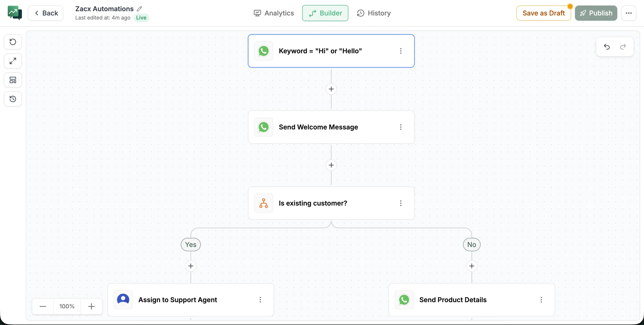Image resolution: width=644 pixels, height=325 pixels.
Task: Open the more options menu next to Publish
Action: coord(629,13)
